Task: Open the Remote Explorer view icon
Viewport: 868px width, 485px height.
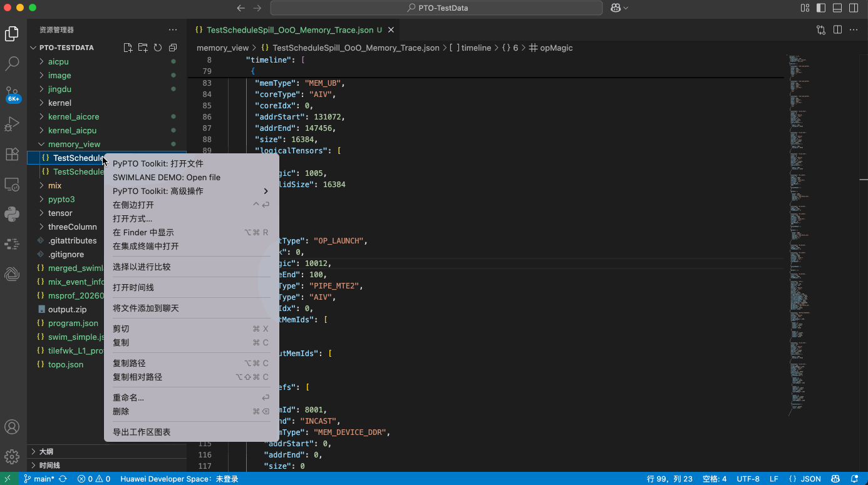Action: [12, 184]
